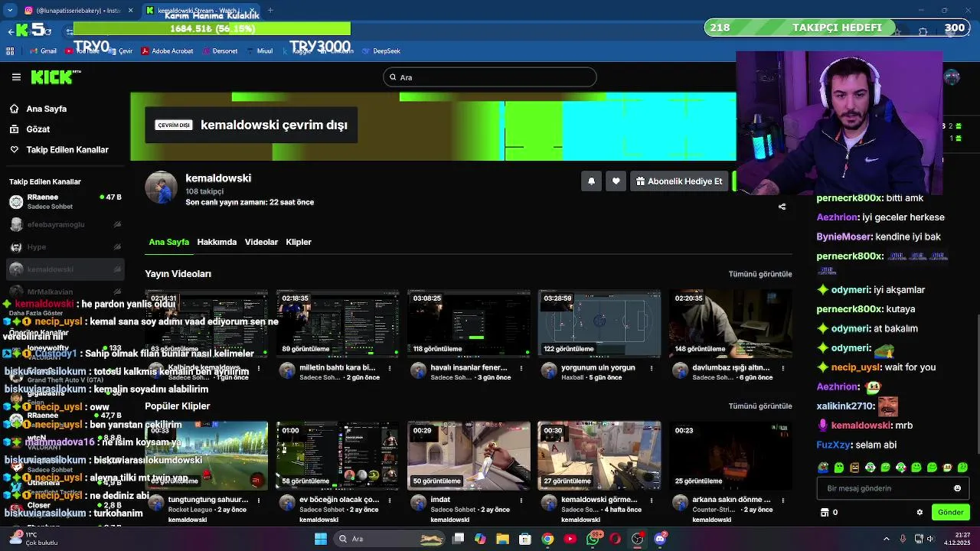Open Discord from taskbar
Viewport: 980px width, 551px height.
pyautogui.click(x=660, y=539)
